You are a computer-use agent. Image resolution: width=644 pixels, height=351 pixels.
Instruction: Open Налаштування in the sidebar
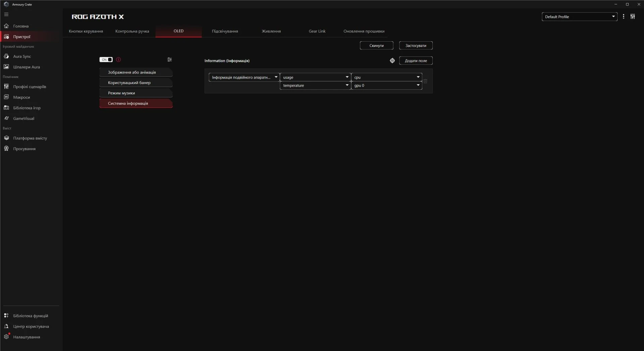click(x=31, y=337)
